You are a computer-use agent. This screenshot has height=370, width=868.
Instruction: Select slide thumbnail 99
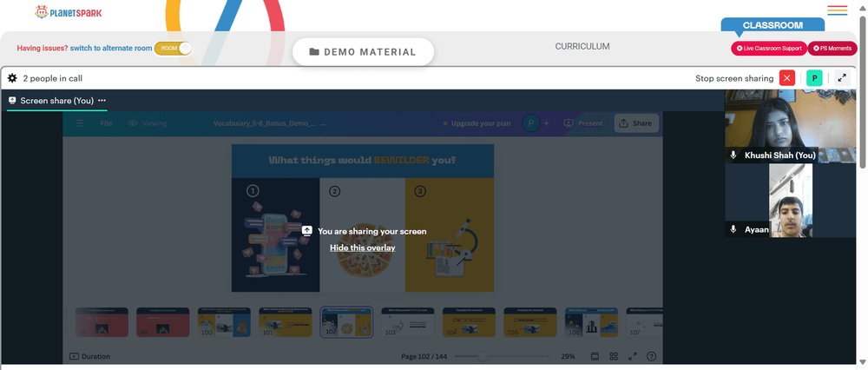pyautogui.click(x=163, y=322)
